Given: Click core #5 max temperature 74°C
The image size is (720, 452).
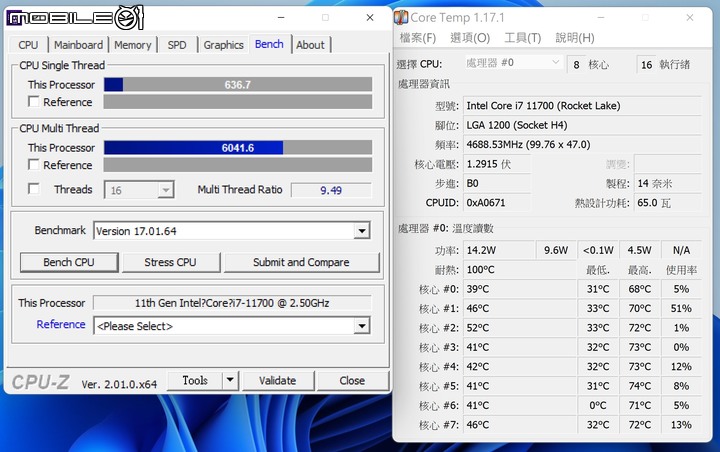Looking at the screenshot, I should tap(640, 386).
